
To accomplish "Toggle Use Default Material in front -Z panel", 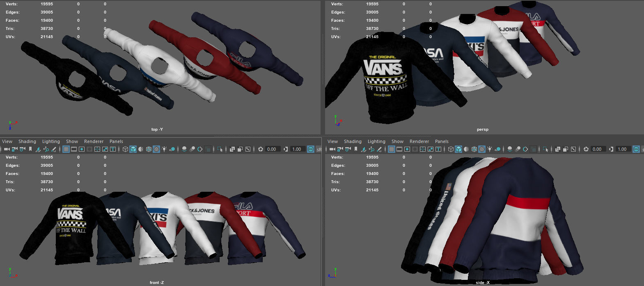I will [x=141, y=149].
